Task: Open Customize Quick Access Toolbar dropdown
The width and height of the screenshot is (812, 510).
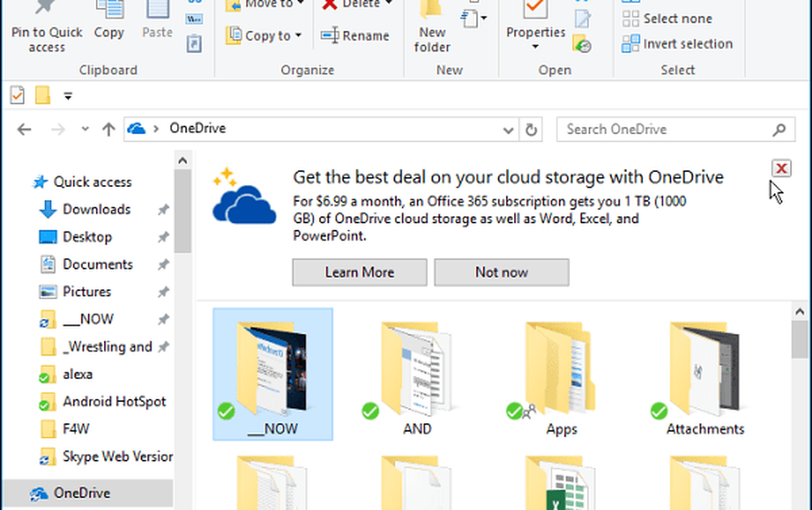Action: [68, 96]
